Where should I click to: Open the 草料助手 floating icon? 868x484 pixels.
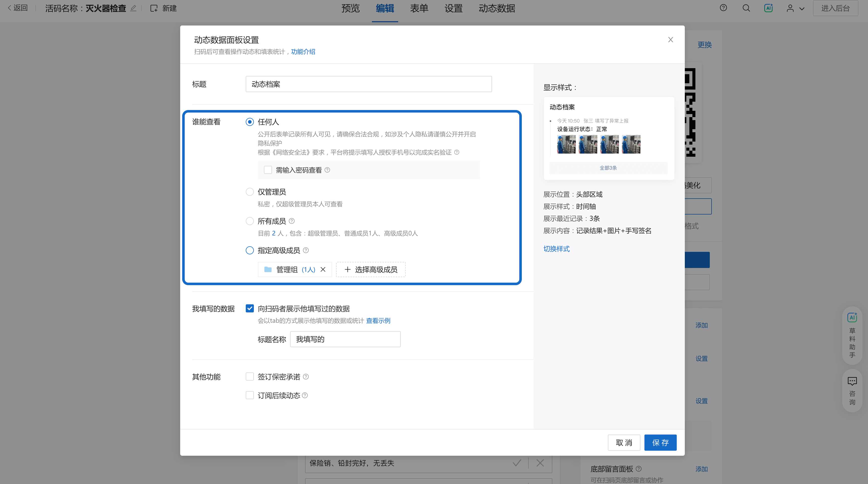852,317
